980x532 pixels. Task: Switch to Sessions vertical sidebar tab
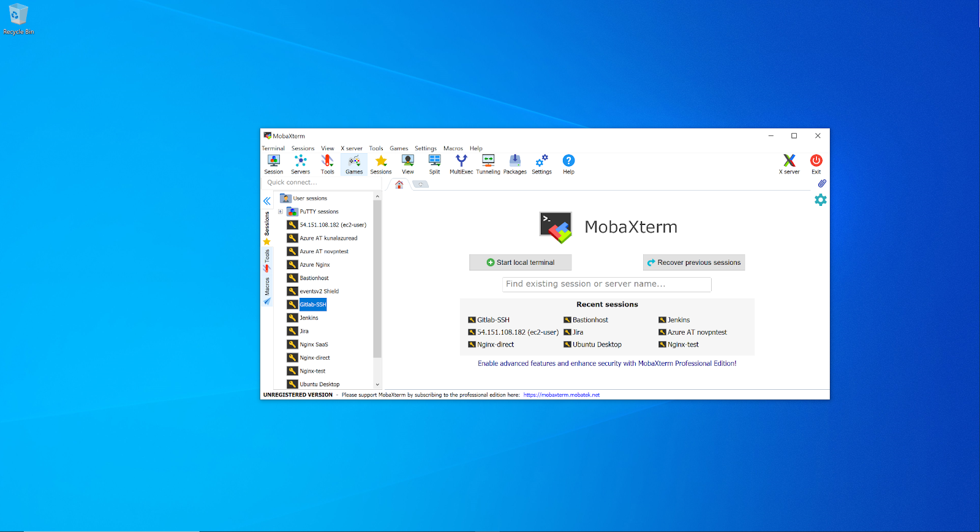267,228
